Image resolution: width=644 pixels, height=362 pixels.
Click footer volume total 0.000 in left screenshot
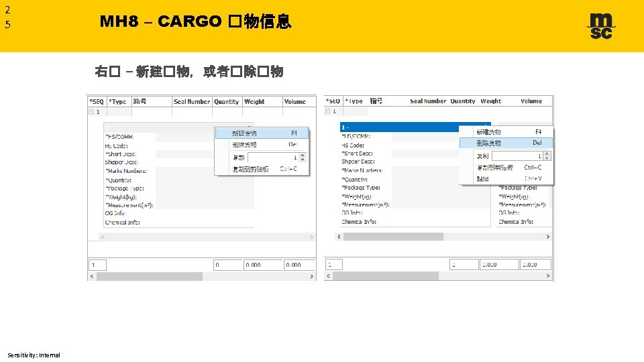pyautogui.click(x=299, y=265)
